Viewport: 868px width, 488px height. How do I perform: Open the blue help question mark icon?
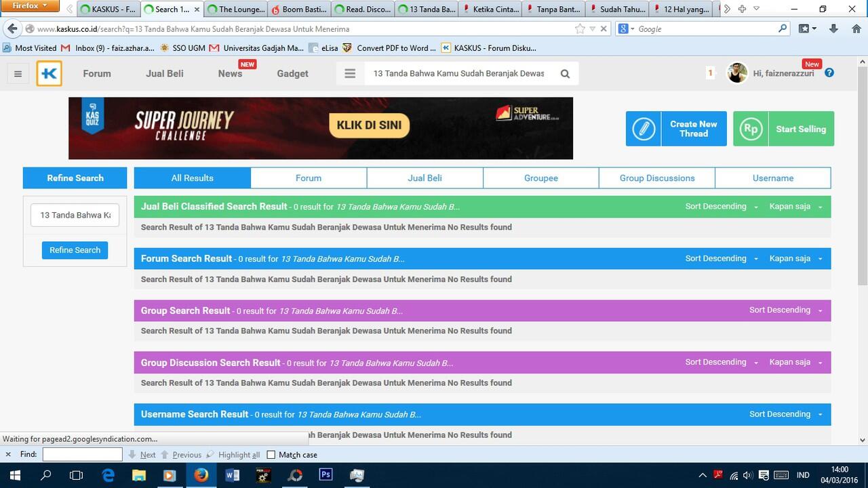pyautogui.click(x=829, y=73)
